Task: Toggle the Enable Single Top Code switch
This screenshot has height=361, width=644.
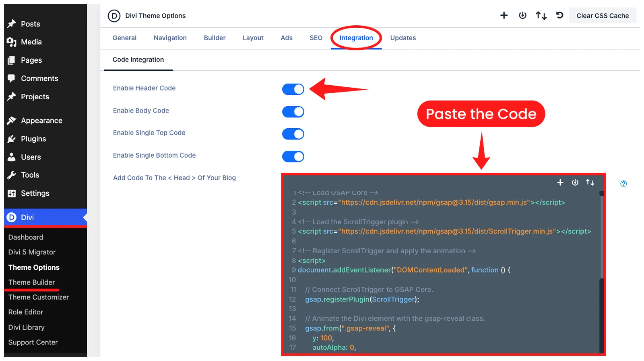Action: pos(293,134)
